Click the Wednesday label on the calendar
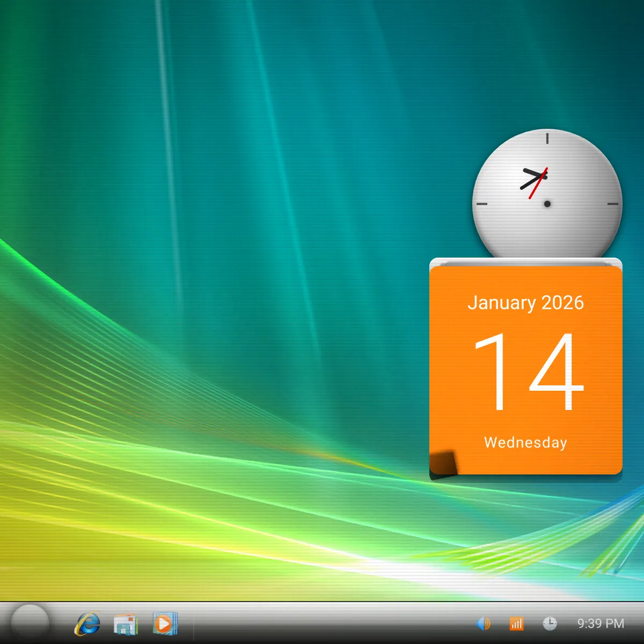The height and width of the screenshot is (644, 644). [x=525, y=442]
